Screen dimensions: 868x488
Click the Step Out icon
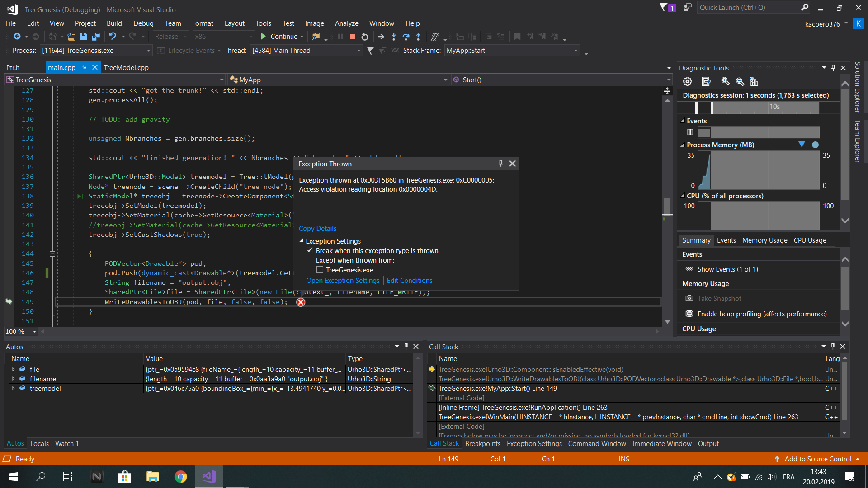tap(418, 37)
